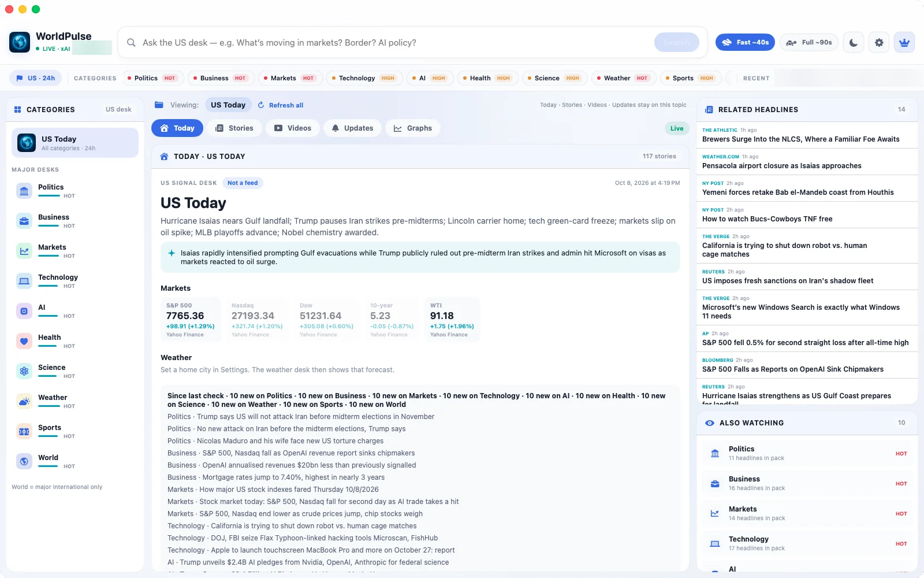Screen dimensions: 924x578
Task: Open the Science desk atom icon
Action: pyautogui.click(x=24, y=371)
